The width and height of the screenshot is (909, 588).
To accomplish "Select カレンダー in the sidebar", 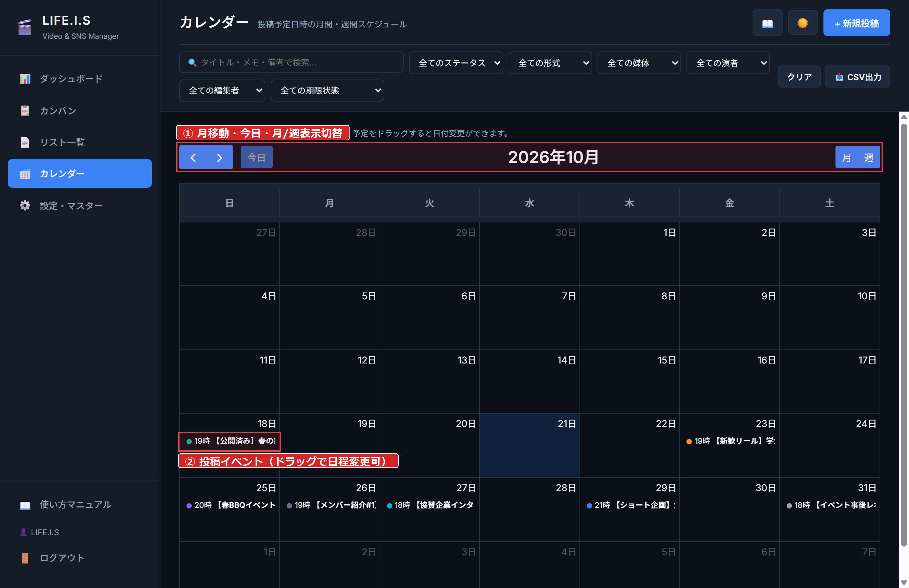I will point(80,174).
